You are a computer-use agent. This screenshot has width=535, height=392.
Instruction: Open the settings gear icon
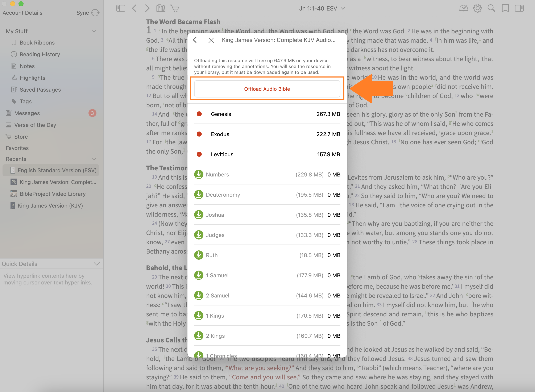coord(477,9)
